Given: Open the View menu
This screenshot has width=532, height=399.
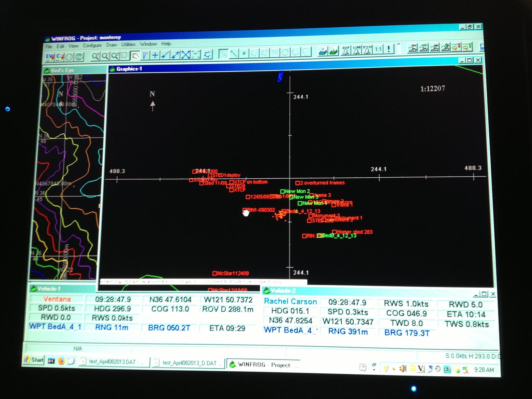Looking at the screenshot, I should (x=73, y=46).
